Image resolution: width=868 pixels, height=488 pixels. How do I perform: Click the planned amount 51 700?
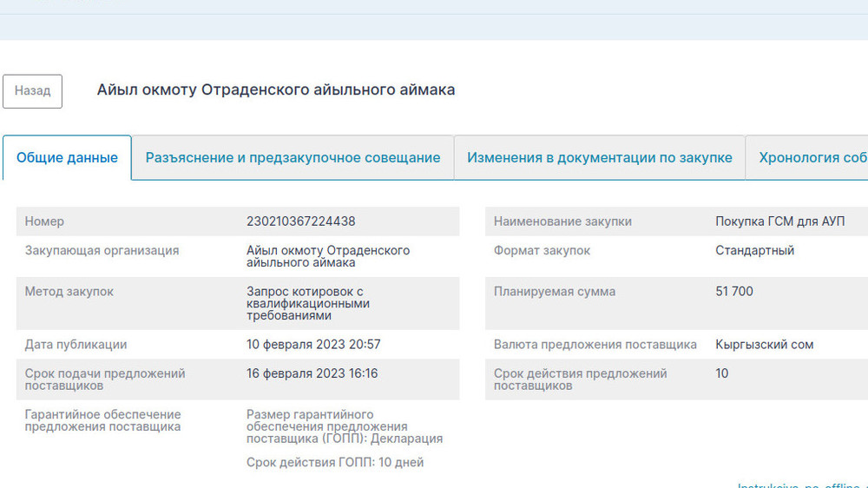pos(734,292)
